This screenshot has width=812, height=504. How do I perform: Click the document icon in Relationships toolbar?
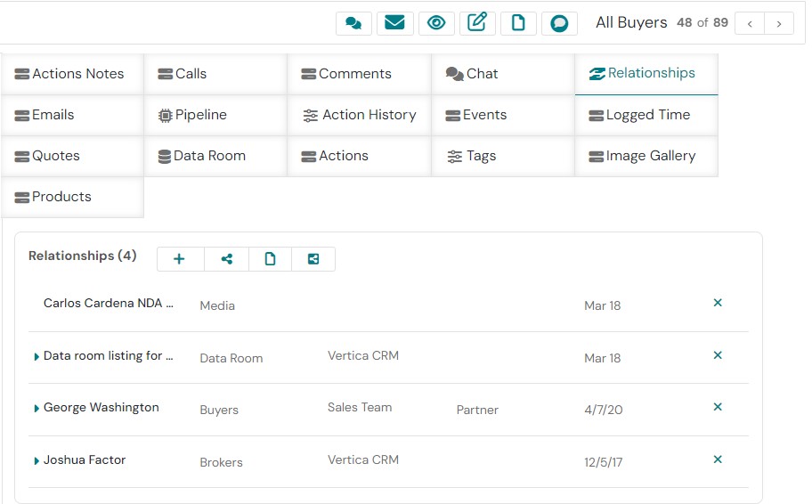tap(271, 259)
